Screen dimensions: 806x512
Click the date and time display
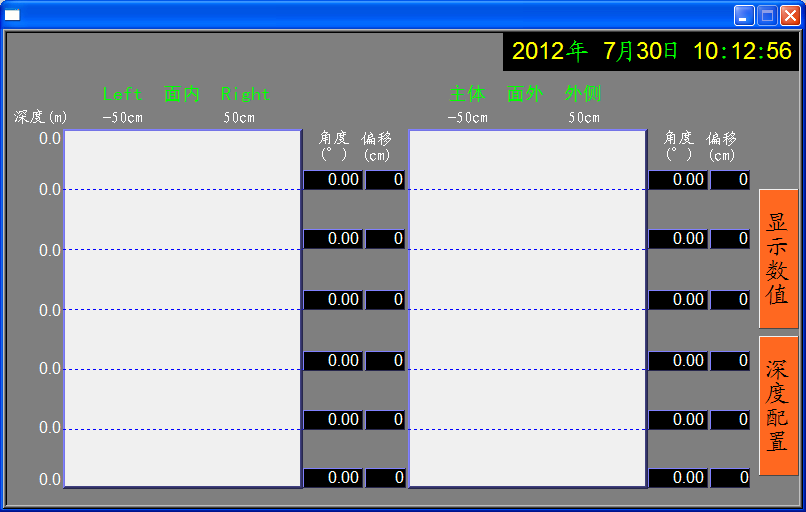click(651, 52)
